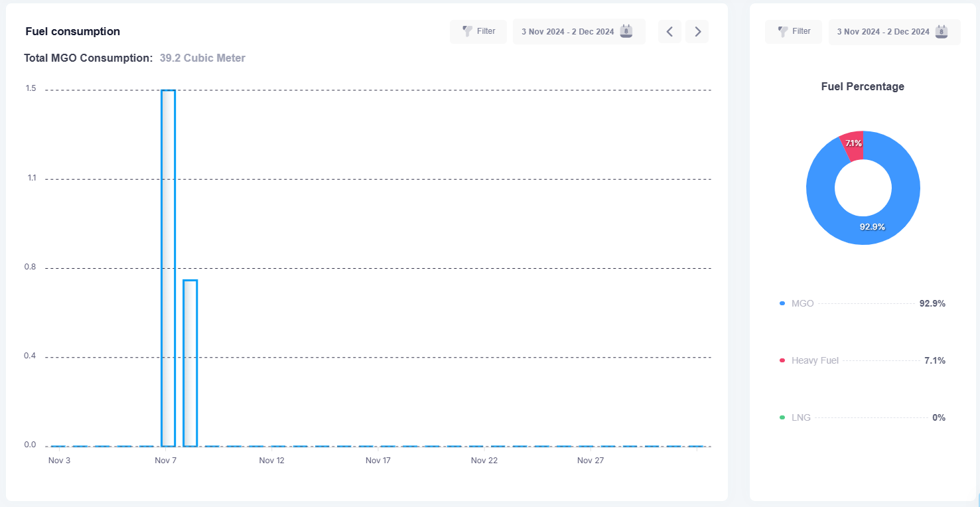
Task: Toggle LNG legend item
Action: [801, 417]
